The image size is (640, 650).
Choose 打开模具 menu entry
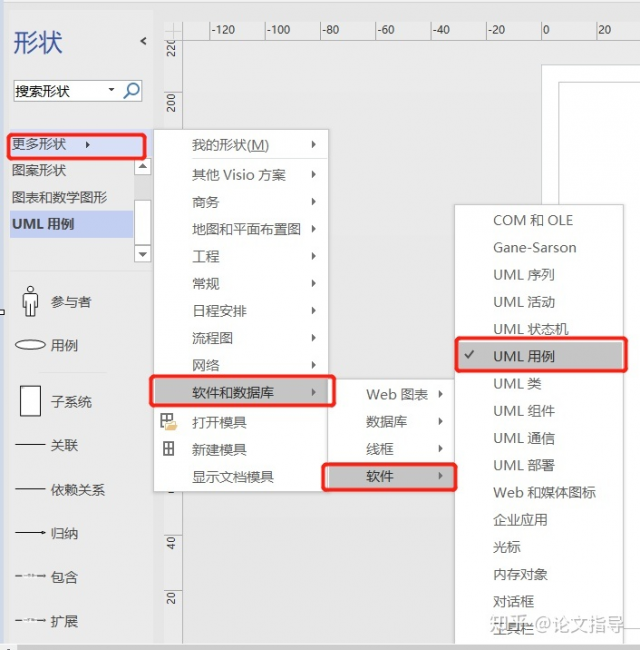coord(241,422)
